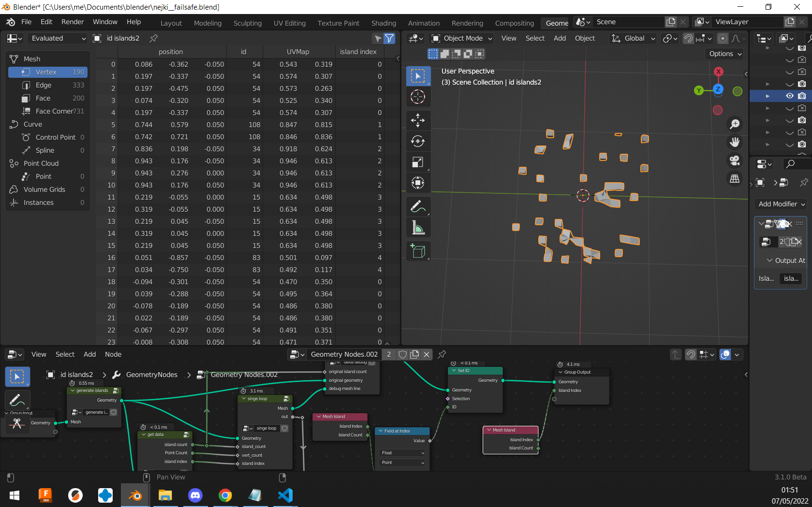Screen dimensions: 812x507
Task: Toggle snapping magnet in viewport header
Action: click(688, 38)
